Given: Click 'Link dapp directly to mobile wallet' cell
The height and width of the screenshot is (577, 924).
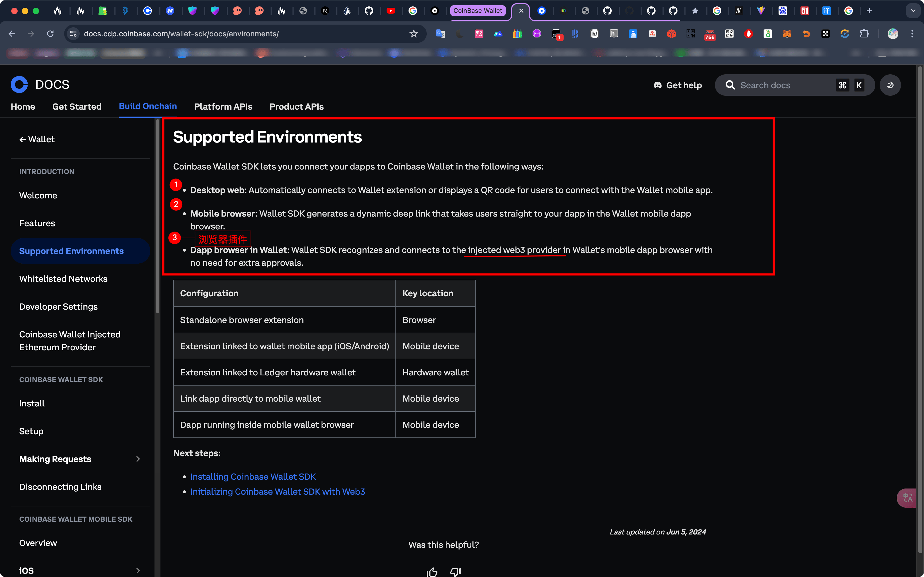Looking at the screenshot, I should [x=284, y=398].
